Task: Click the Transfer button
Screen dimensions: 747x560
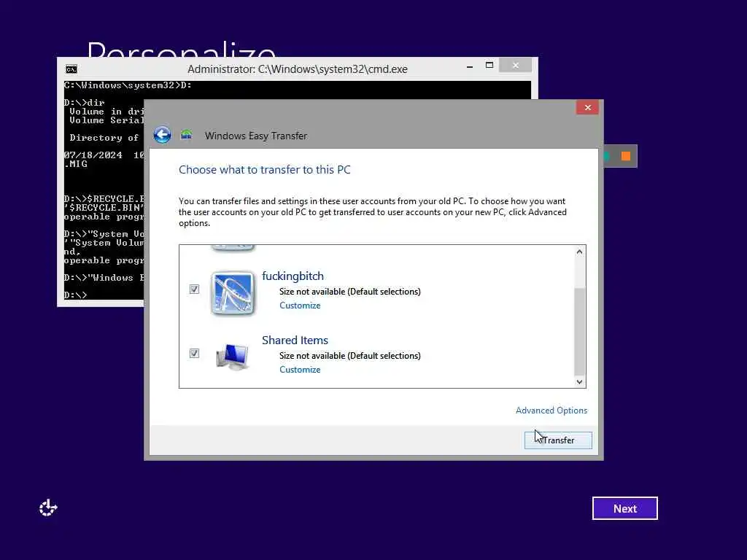Action: click(558, 440)
